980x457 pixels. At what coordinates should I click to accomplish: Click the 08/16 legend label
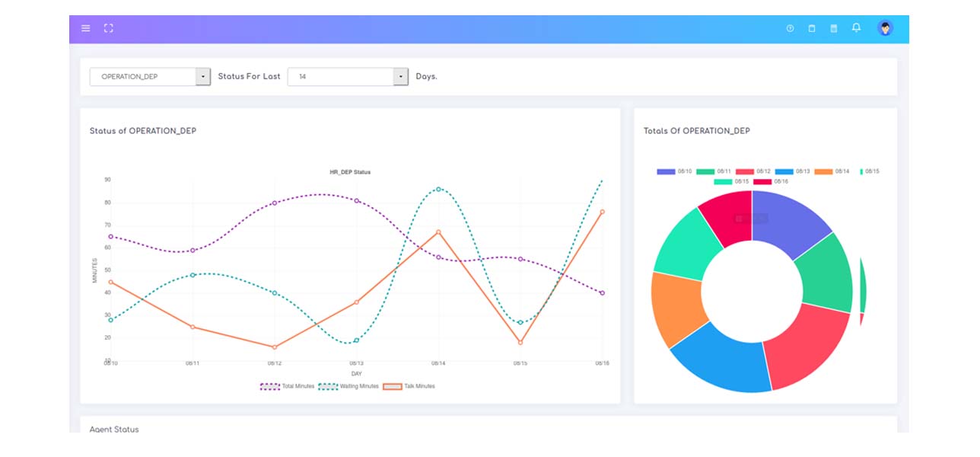(x=781, y=181)
